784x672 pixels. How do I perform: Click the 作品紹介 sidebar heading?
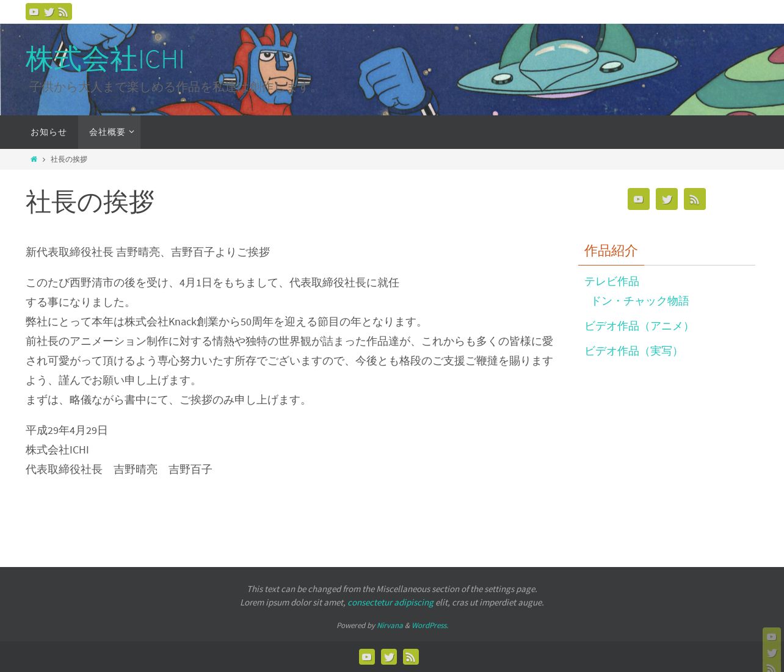click(x=611, y=251)
